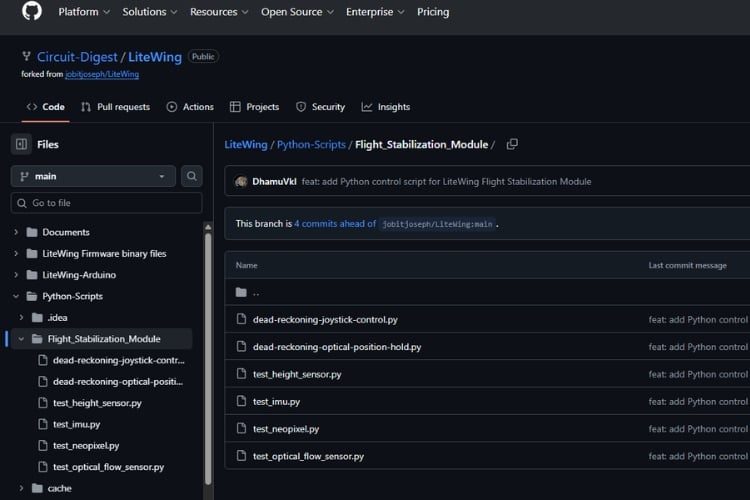This screenshot has height=500, width=750.
Task: Open the Solutions menu
Action: pos(150,12)
